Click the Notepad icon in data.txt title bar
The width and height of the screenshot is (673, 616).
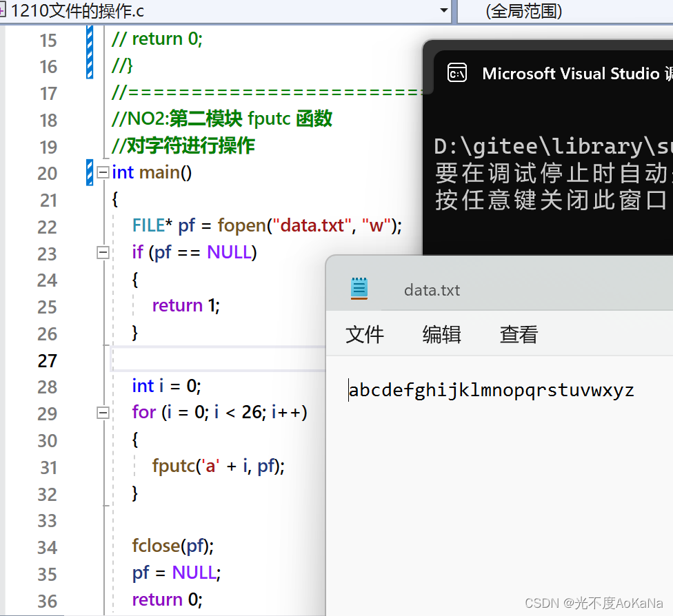tap(359, 289)
